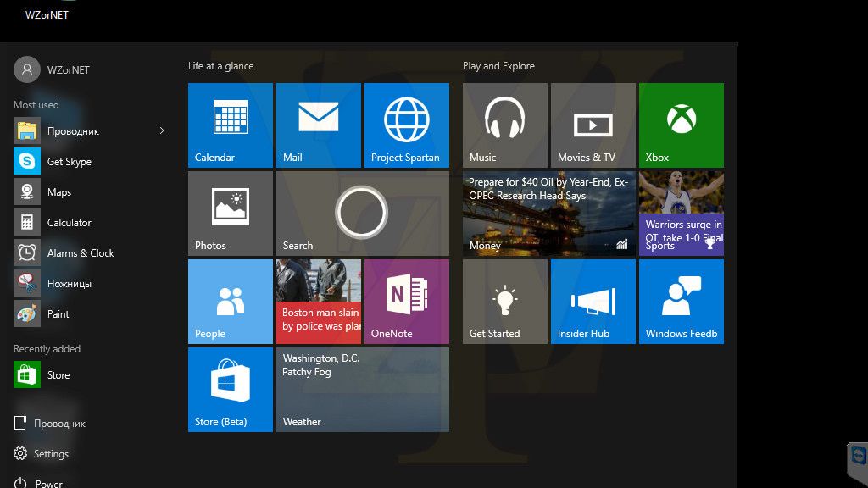
Task: Open the Windows Feedback tile
Action: tap(681, 302)
